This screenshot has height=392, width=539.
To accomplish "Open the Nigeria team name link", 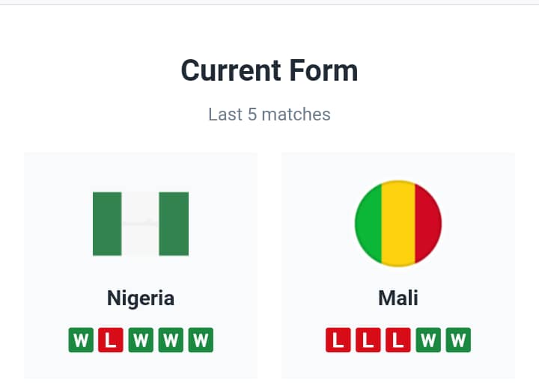I will [141, 298].
